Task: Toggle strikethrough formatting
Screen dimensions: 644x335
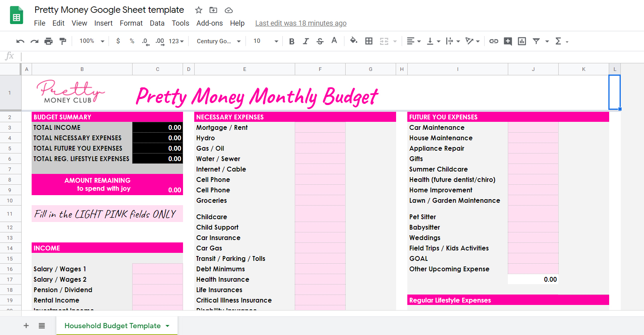Action: point(320,41)
